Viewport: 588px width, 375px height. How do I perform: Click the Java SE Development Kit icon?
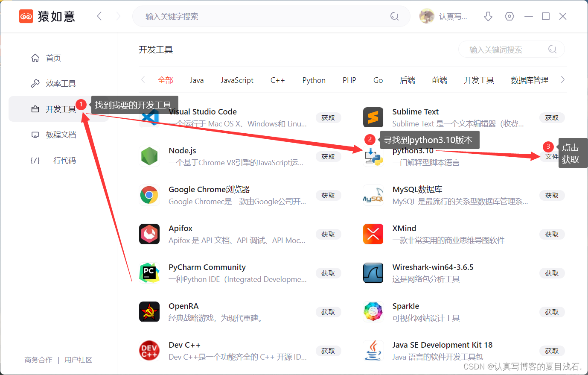coord(373,351)
